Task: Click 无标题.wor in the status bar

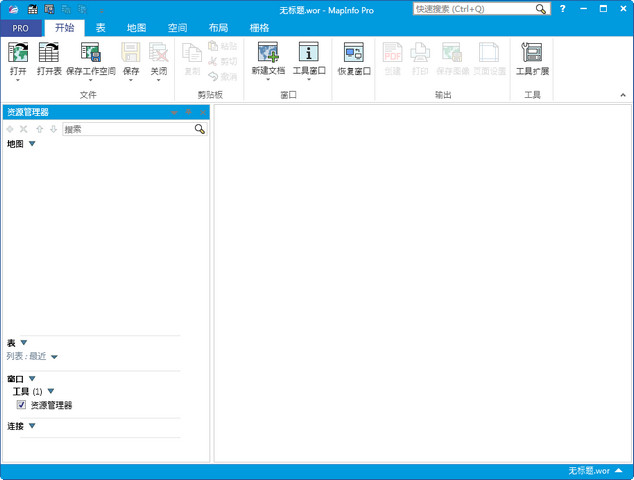Action: (588, 470)
